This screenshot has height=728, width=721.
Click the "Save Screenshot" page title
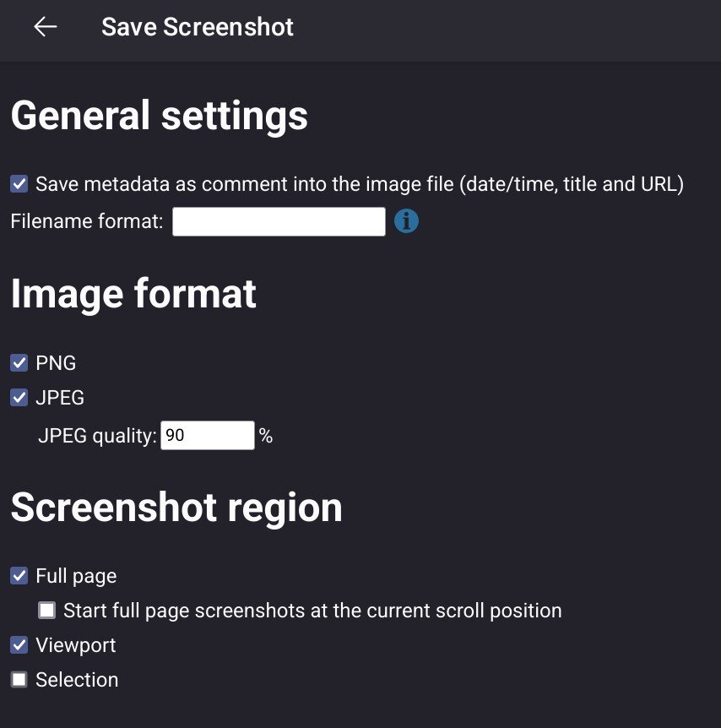[x=198, y=27]
